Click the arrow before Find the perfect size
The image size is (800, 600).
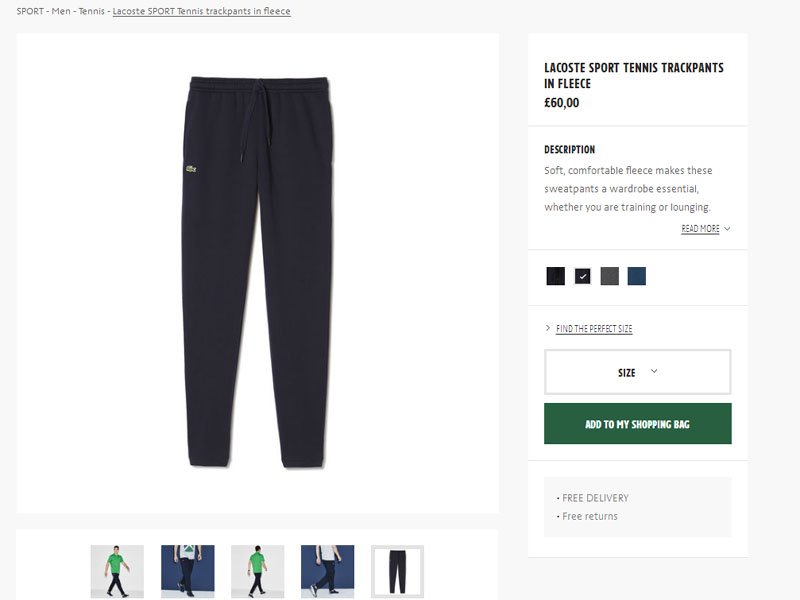(x=548, y=328)
